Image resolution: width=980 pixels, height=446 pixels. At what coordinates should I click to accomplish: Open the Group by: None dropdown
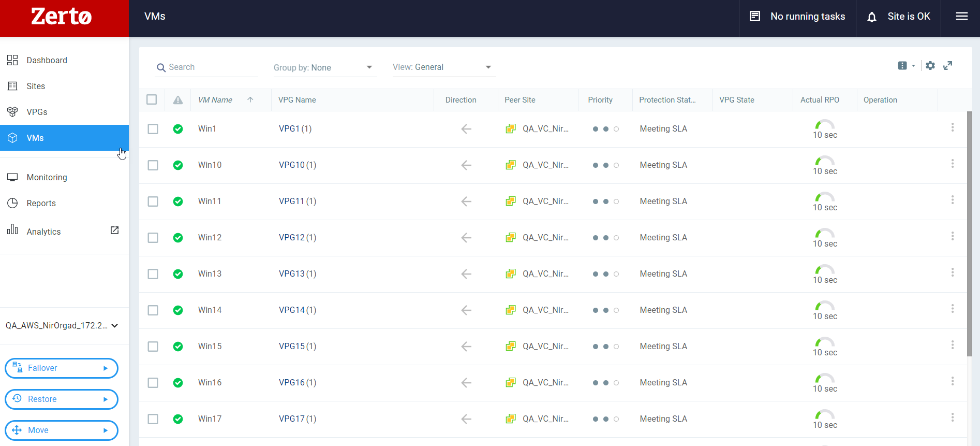tap(325, 68)
